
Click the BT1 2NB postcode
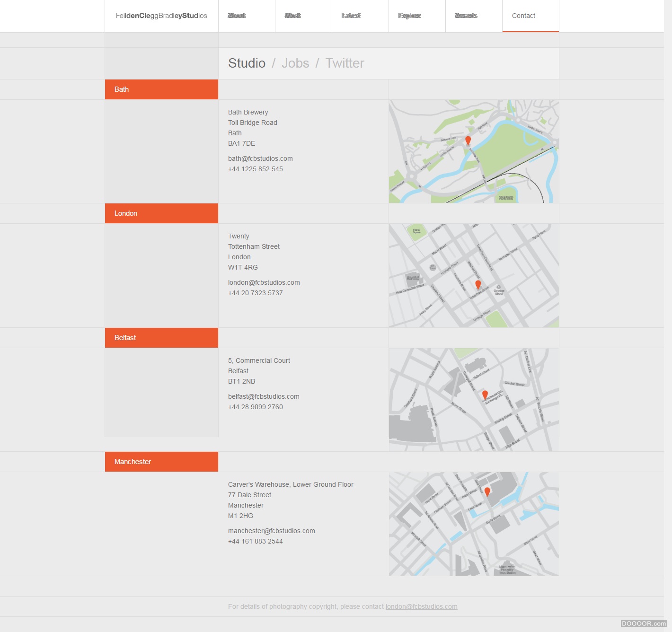click(x=241, y=381)
